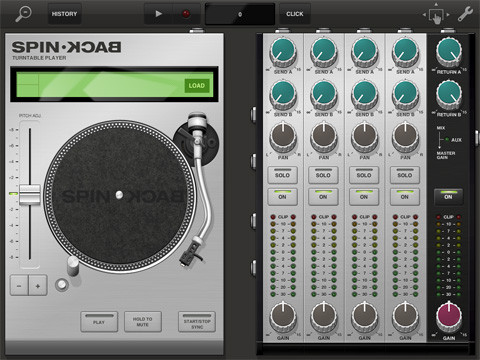Click channel 1 SEND B knob
Viewport: 480px width, 360px height.
click(x=283, y=95)
